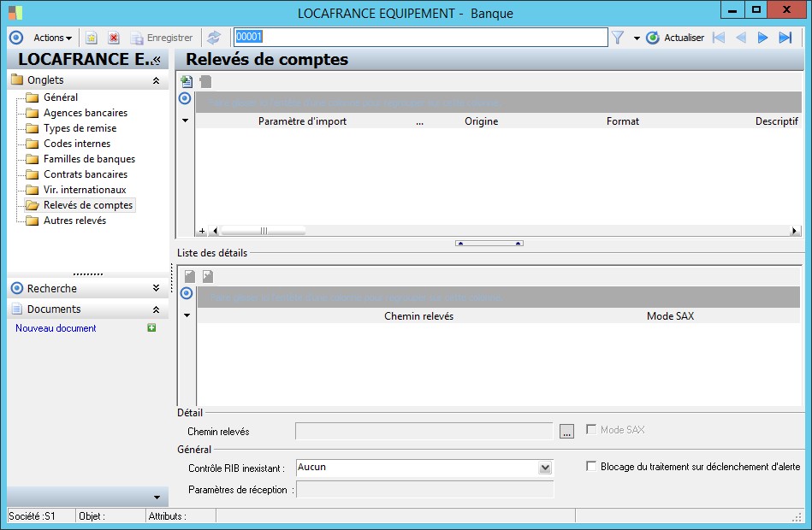Image resolution: width=812 pixels, height=530 pixels.
Task: Open the details grid column chooser arrow
Action: pos(187,315)
